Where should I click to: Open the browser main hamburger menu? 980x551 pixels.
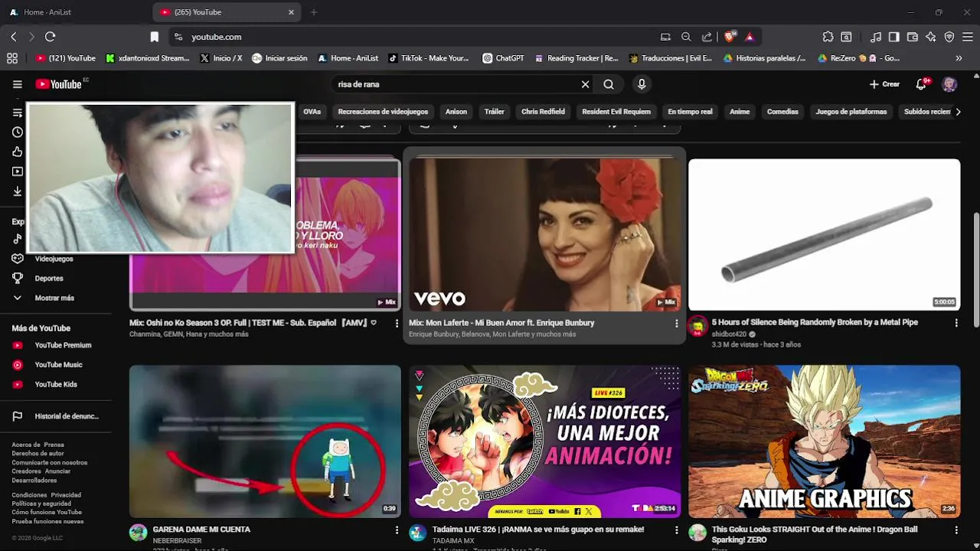(968, 37)
